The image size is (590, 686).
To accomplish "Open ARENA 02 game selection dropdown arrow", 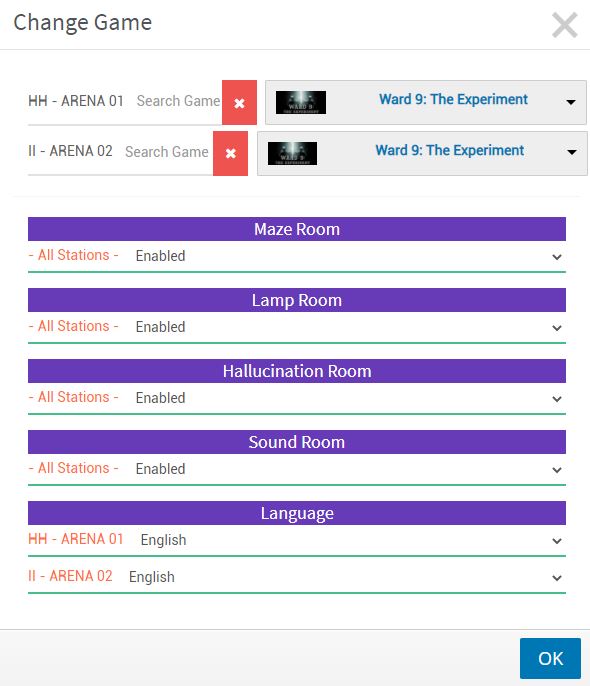I will click(x=572, y=152).
